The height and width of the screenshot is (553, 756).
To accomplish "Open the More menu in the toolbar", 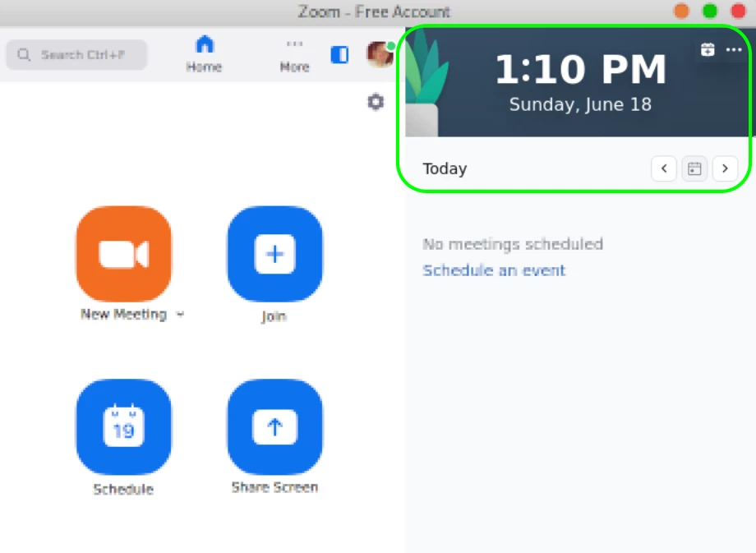I will click(294, 55).
